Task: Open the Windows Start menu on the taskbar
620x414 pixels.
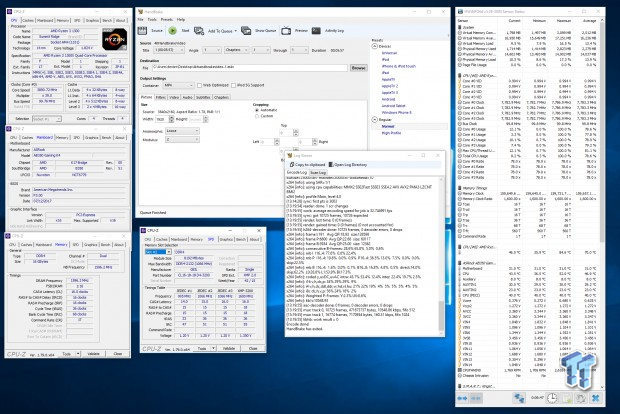Action: (x=8, y=407)
